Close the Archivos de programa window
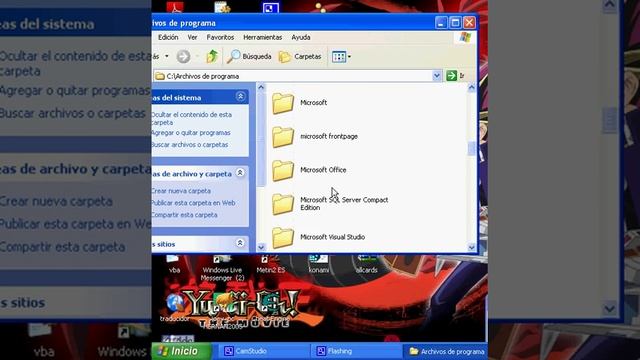640x360 pixels. click(x=469, y=22)
